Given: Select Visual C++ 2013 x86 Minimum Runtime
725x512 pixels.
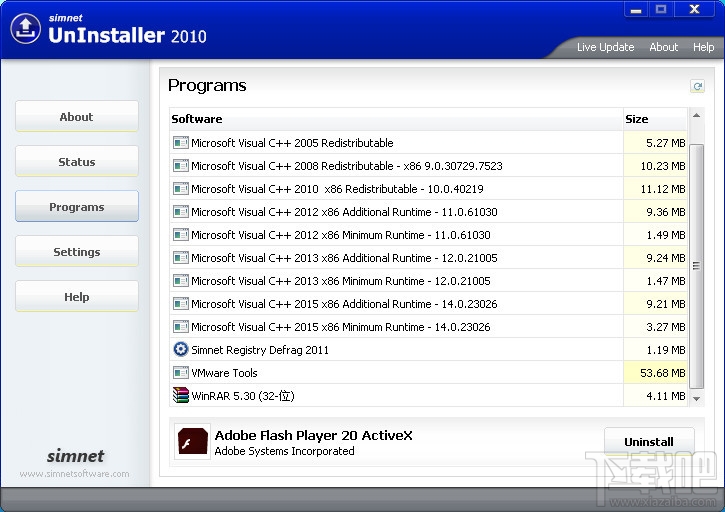Looking at the screenshot, I should pos(428,281).
